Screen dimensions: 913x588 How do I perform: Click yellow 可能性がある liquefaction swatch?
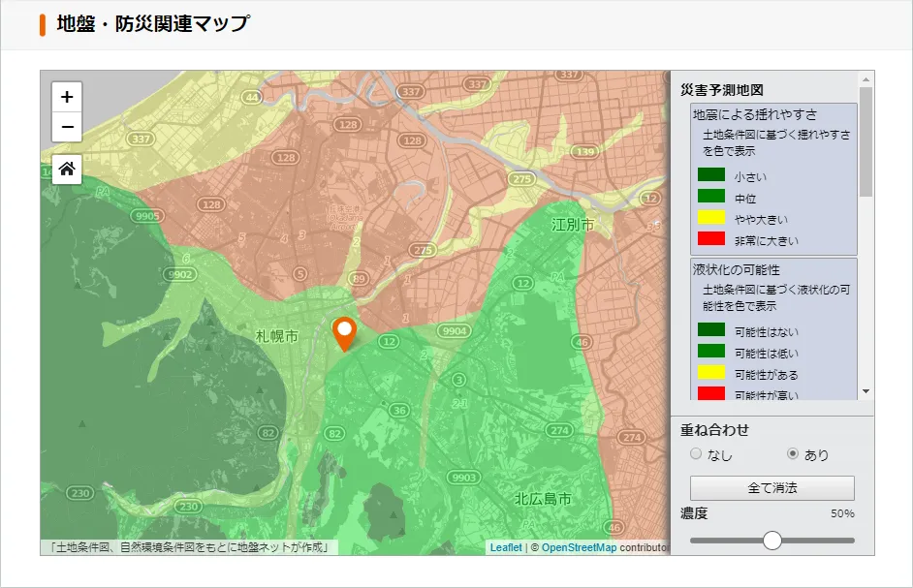point(711,373)
